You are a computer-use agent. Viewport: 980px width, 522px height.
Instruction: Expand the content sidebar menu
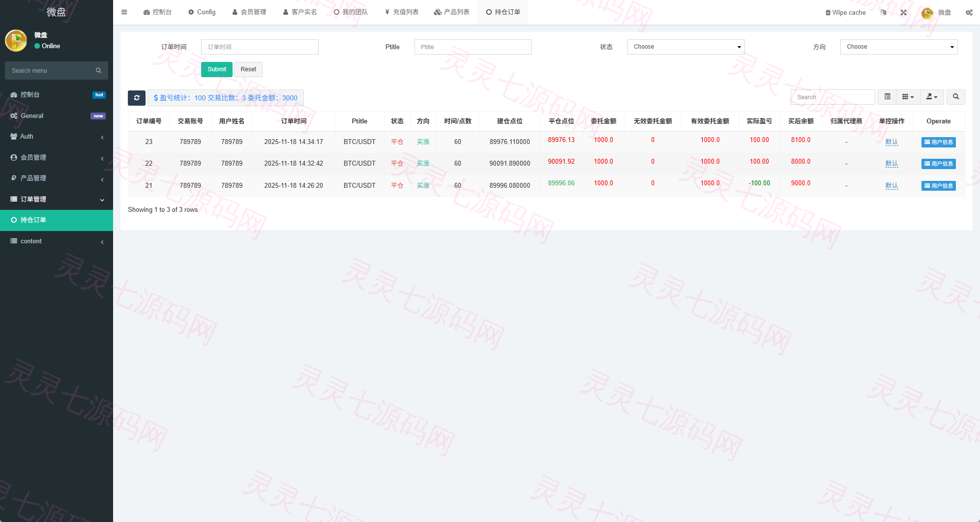click(x=57, y=241)
